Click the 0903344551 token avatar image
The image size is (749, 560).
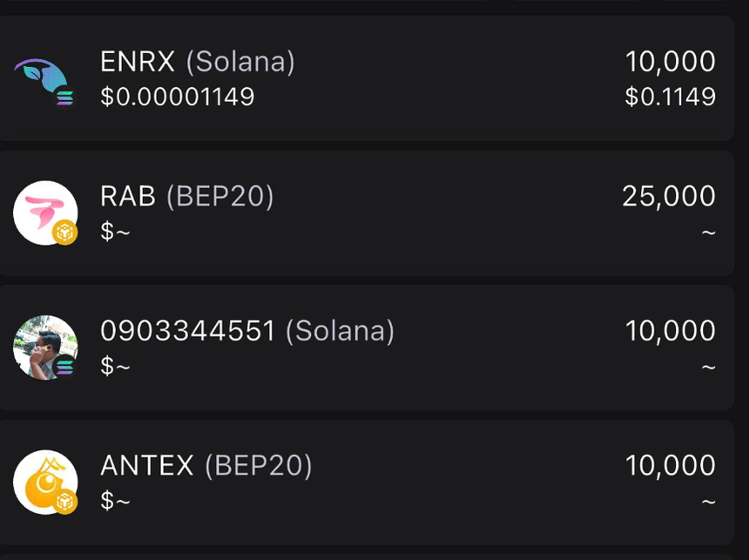(x=44, y=345)
